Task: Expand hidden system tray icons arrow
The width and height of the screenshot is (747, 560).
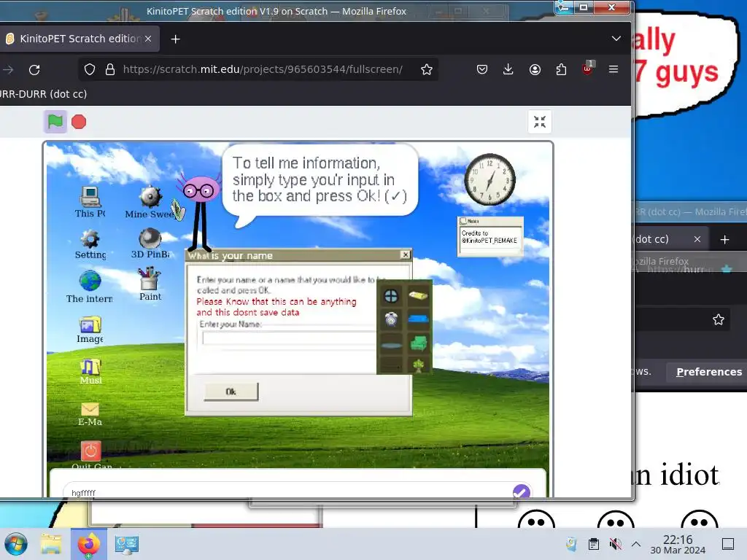Action: (x=636, y=544)
